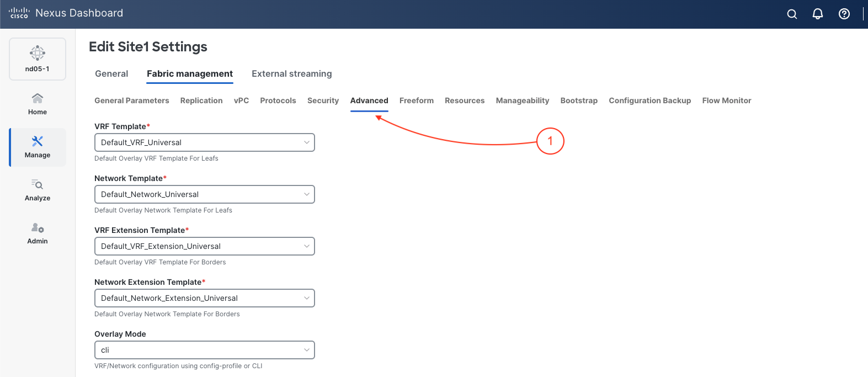Open the help question mark icon
This screenshot has height=377, width=868.
coord(844,14)
